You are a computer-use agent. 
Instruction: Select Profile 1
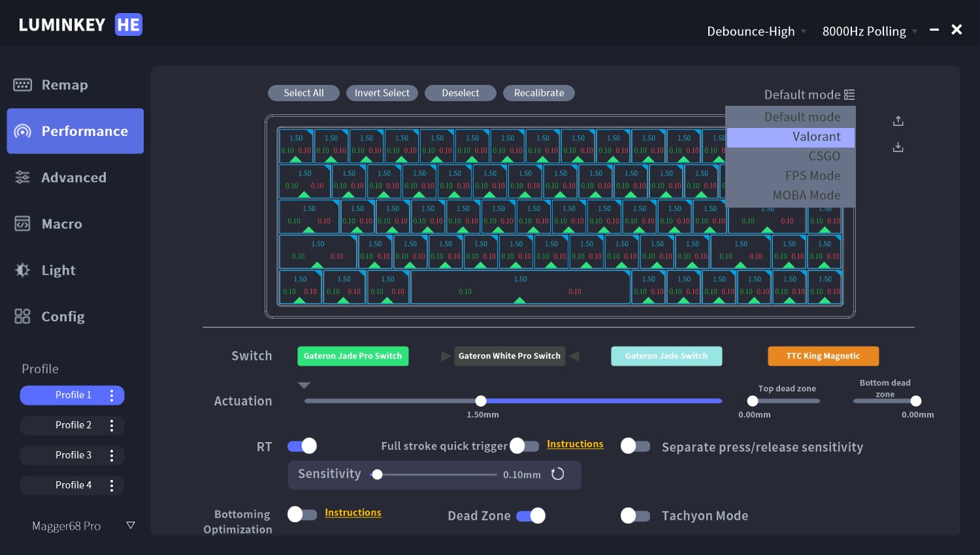[x=72, y=395]
